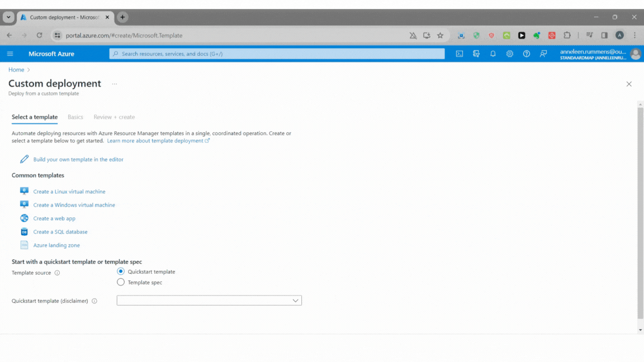Open the Chrome profile avatar
Screen dimensions: 644x362
[x=619, y=35]
